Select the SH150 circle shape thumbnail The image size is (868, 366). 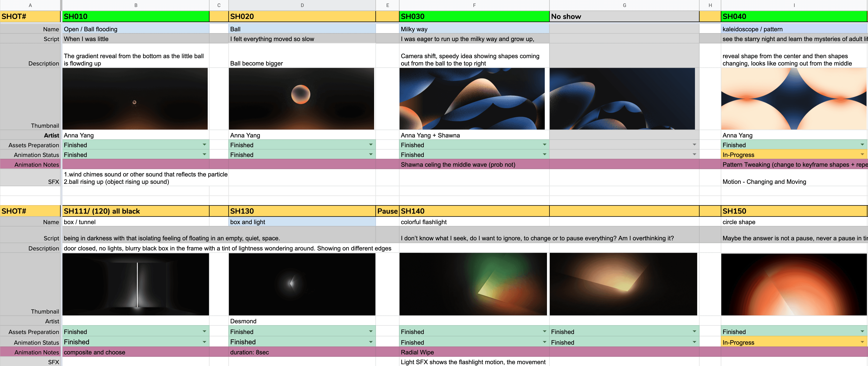coord(794,284)
